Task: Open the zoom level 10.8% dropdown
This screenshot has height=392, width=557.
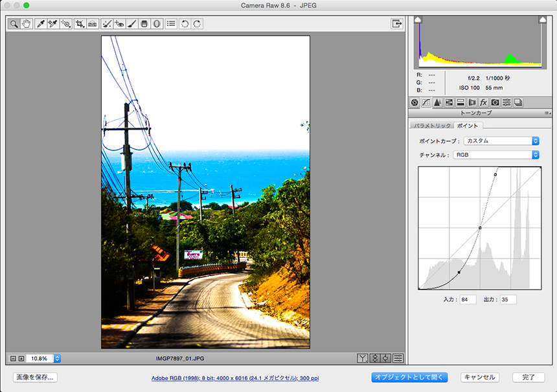Action: (57, 358)
